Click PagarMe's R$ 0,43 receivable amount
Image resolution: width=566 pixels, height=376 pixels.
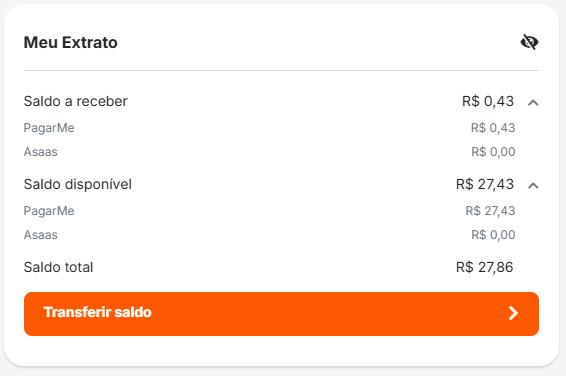[493, 128]
